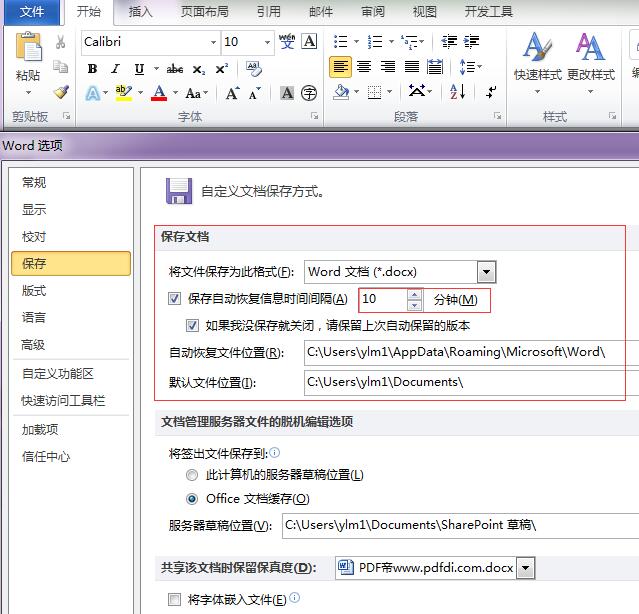Expand bullet list style options
Viewport: 639px width, 614px height.
[356, 41]
